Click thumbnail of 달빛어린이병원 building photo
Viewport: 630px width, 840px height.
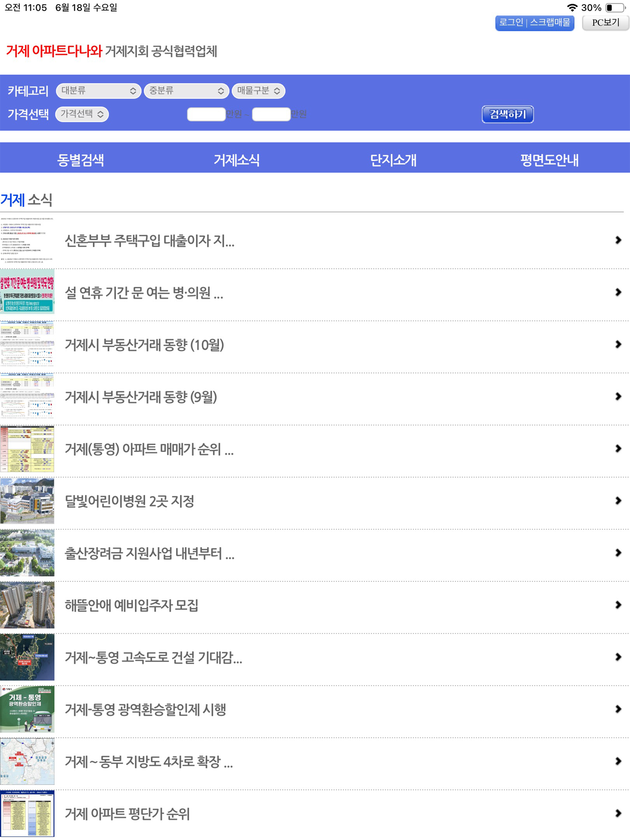pos(27,501)
